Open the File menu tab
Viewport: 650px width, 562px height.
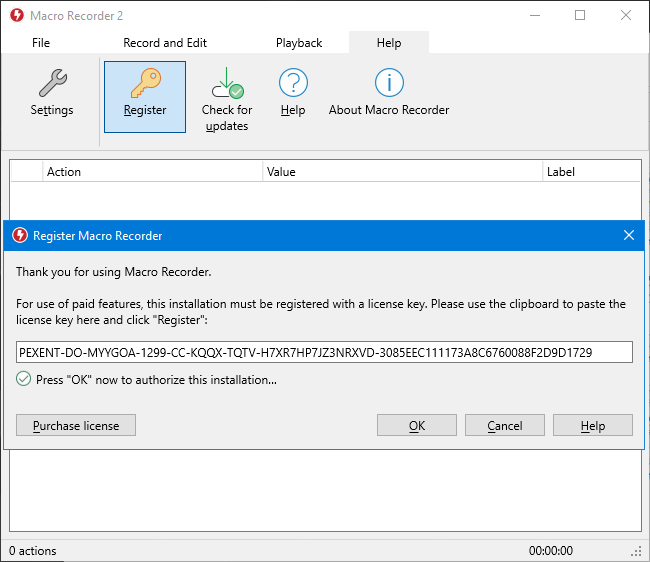click(x=41, y=43)
